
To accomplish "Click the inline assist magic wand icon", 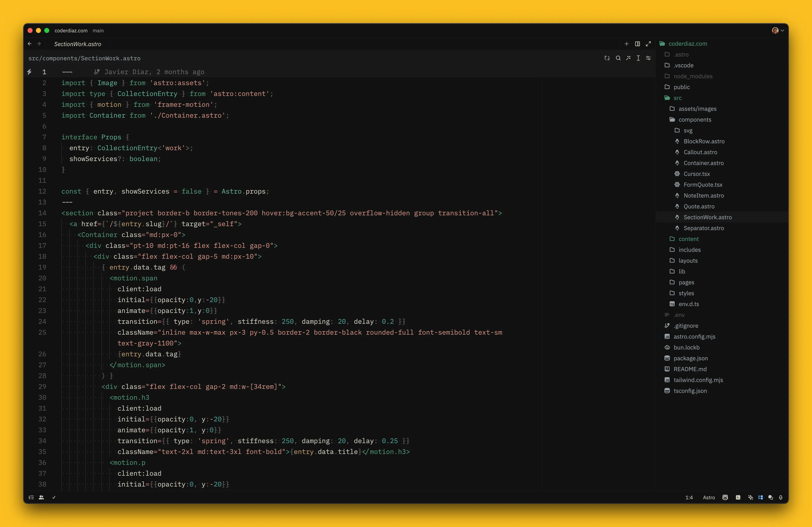I will 628,58.
